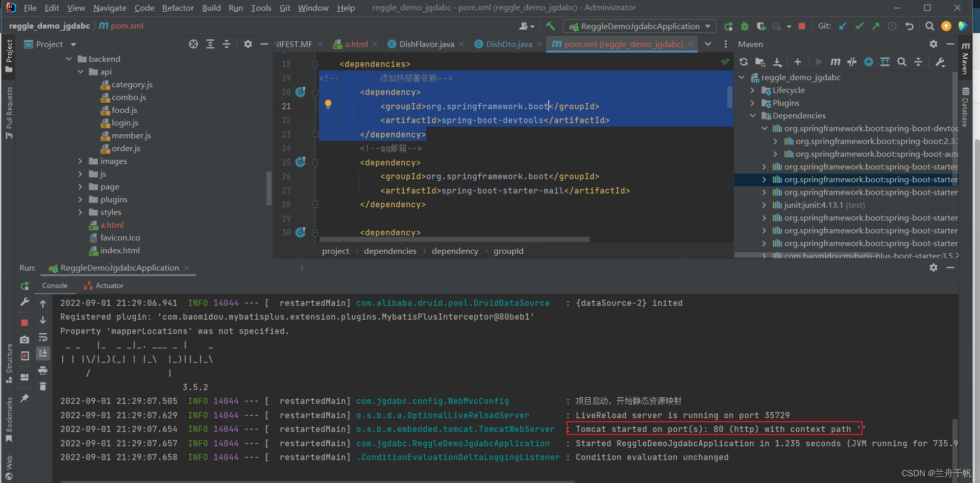Clear all console output

click(43, 387)
